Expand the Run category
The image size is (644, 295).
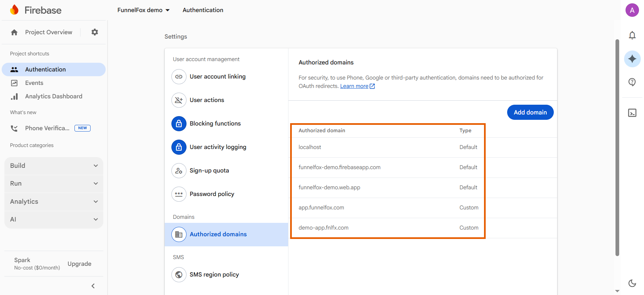pos(54,184)
